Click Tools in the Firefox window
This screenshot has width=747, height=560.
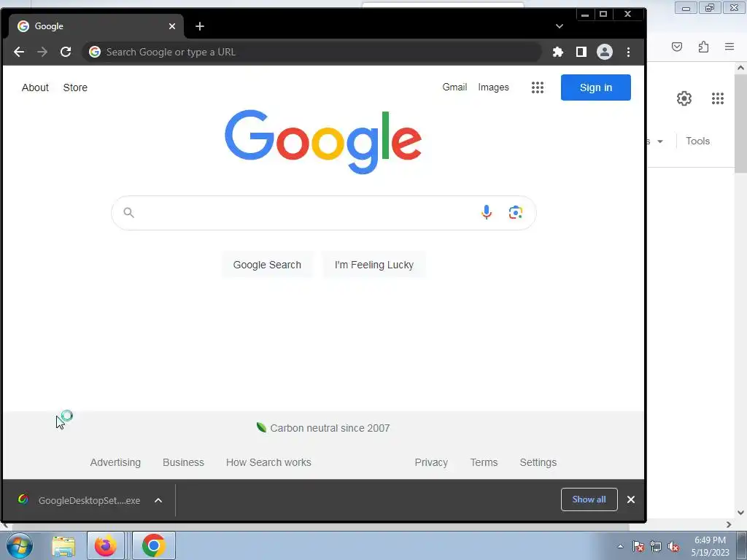(698, 141)
